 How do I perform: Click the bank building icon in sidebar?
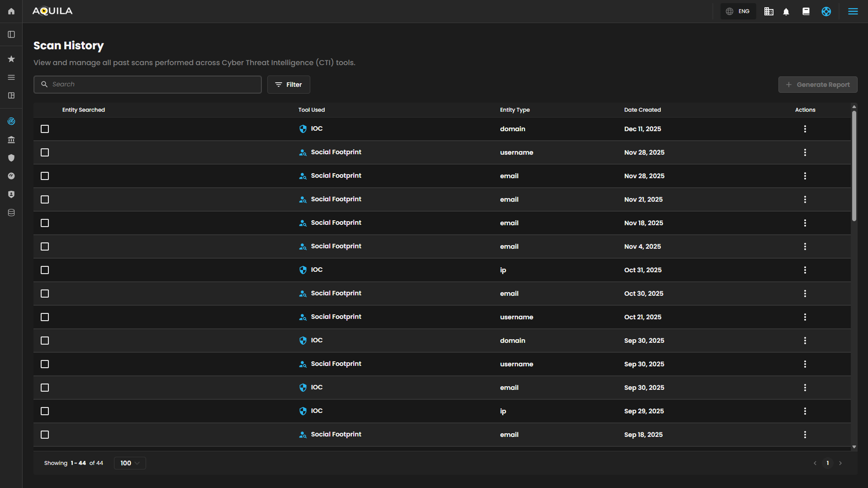tap(11, 140)
